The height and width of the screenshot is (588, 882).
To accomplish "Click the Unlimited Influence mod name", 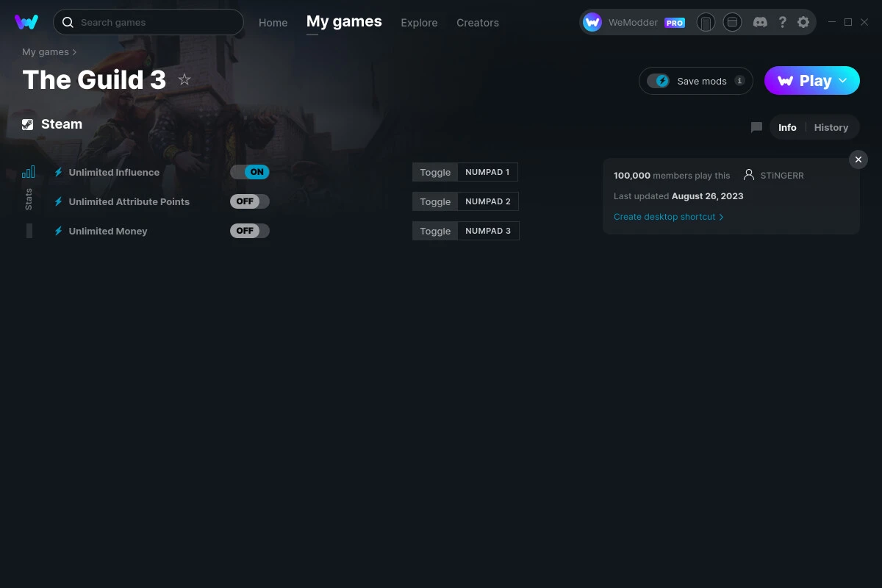I will tap(114, 172).
